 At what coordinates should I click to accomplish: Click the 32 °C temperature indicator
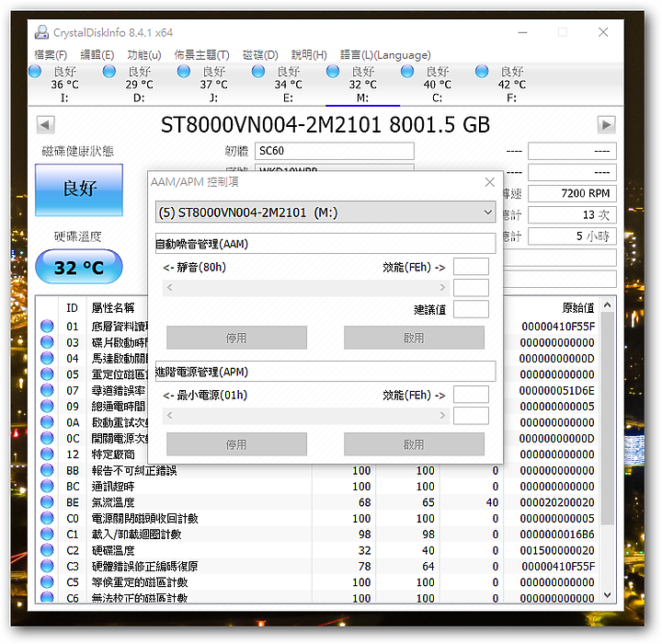click(x=79, y=267)
